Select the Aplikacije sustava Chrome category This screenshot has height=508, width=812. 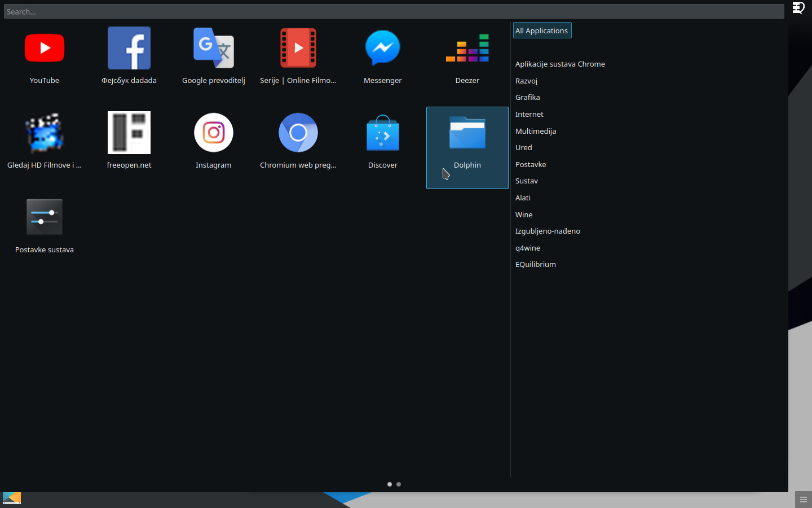tap(560, 64)
